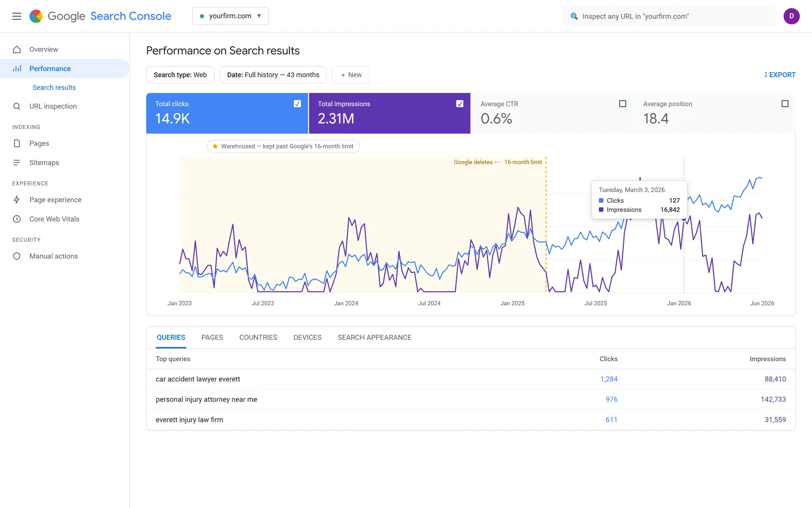Viewport: 812px width, 508px height.
Task: Open Manual actions under Security
Action: 64,256
